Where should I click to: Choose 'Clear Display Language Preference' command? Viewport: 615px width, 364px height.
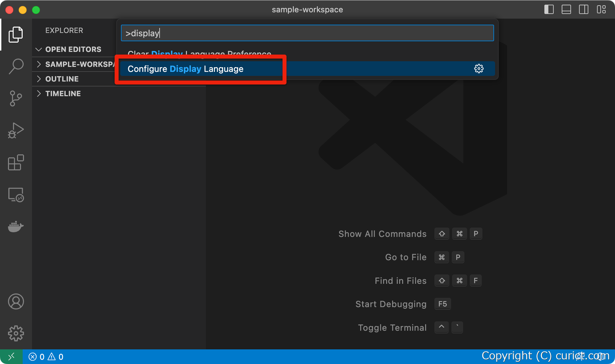coord(199,54)
